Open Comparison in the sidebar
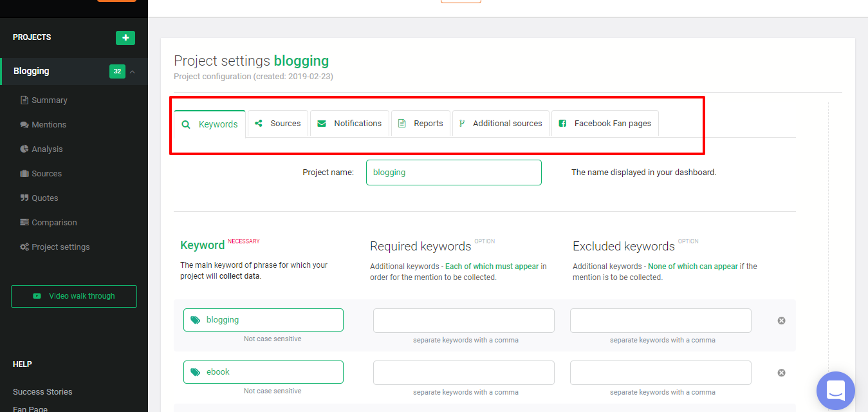Screen dimensions: 868x412 [54, 223]
